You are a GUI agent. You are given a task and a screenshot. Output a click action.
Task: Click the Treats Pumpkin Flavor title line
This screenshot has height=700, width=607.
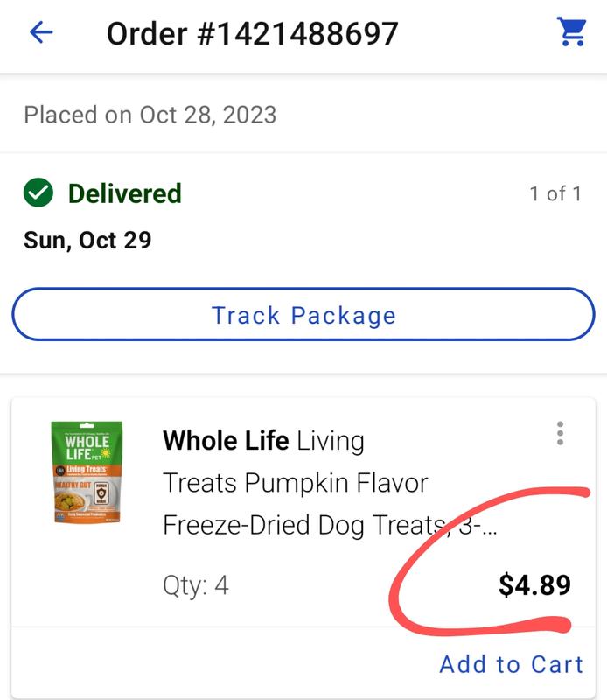point(296,483)
